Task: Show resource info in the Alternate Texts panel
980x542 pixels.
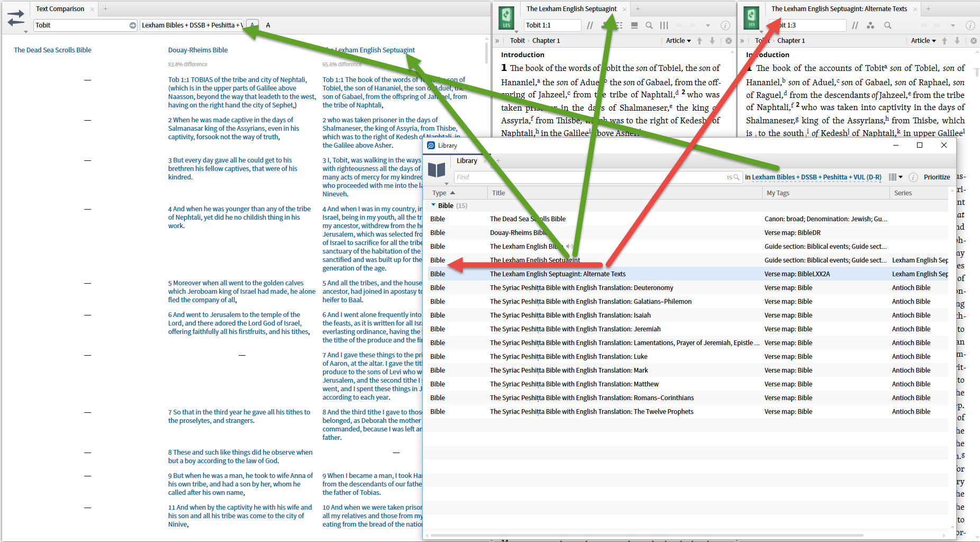Action: [x=970, y=25]
